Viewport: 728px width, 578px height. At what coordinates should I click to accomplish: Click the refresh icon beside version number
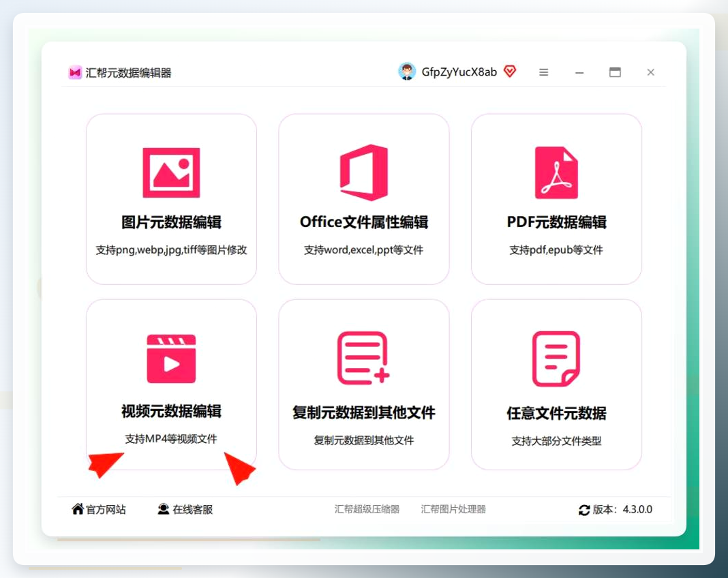pyautogui.click(x=584, y=510)
